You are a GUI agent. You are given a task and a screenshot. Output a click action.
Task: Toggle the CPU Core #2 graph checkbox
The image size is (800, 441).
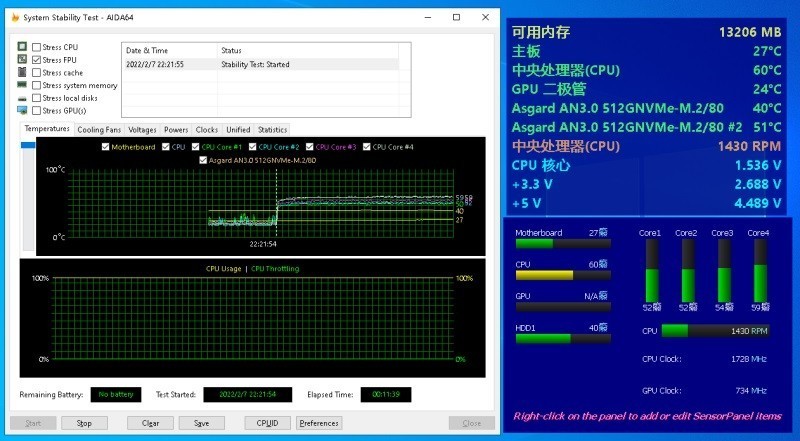(x=252, y=147)
